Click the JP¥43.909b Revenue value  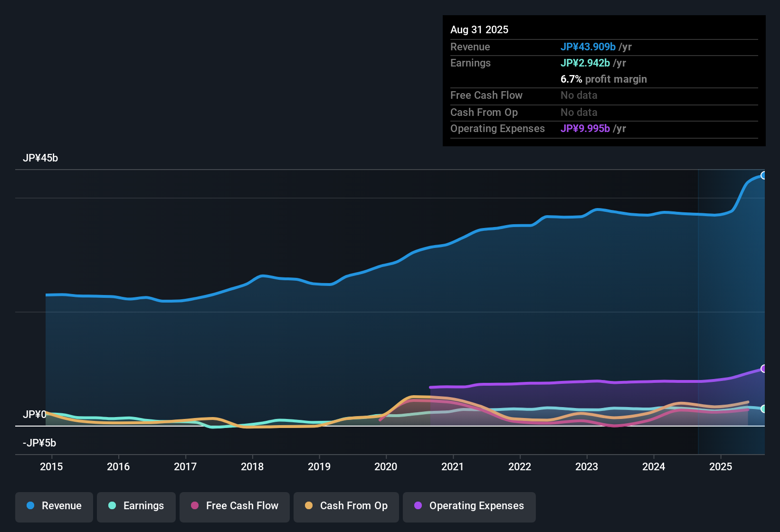coord(588,47)
